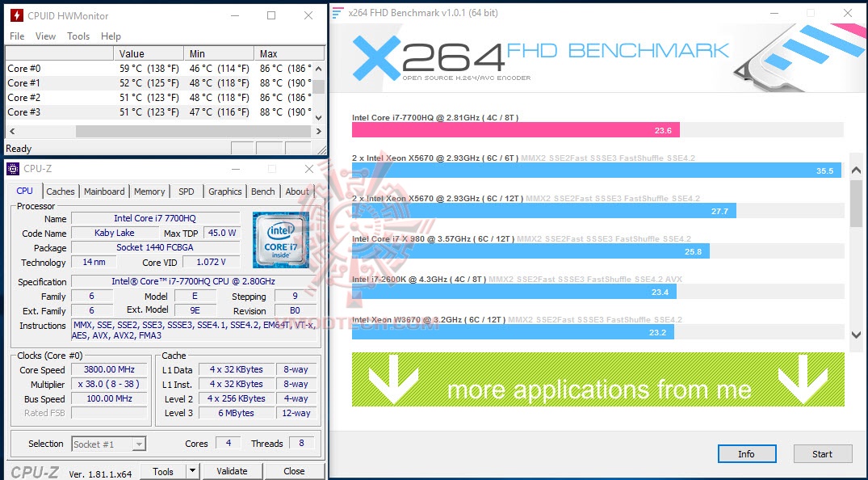Click the Name field 'Intel Core i7 7700HQ'

click(156, 218)
